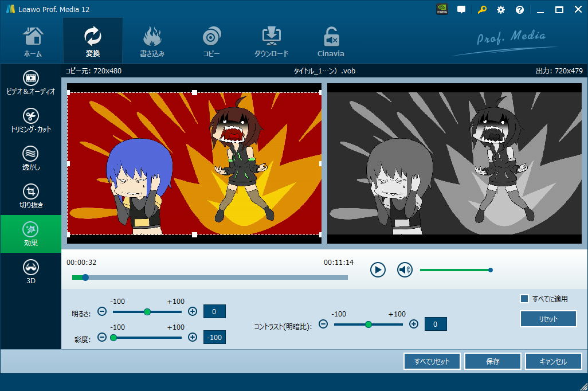Increase 明るさ brightness with plus button

point(193,311)
